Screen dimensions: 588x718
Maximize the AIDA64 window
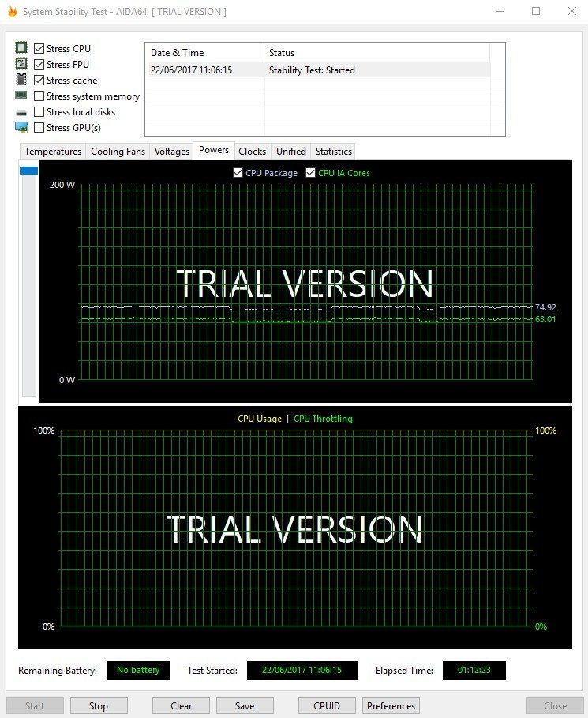(x=536, y=11)
